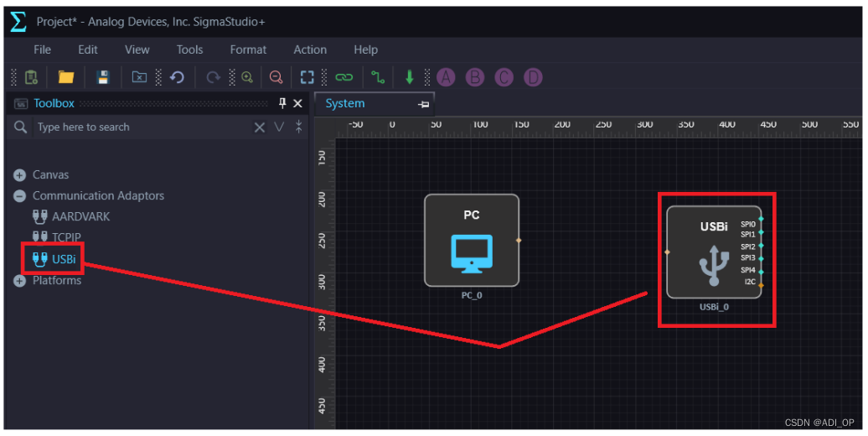This screenshot has width=868, height=436.
Task: Expand the Canvas category
Action: 19,175
